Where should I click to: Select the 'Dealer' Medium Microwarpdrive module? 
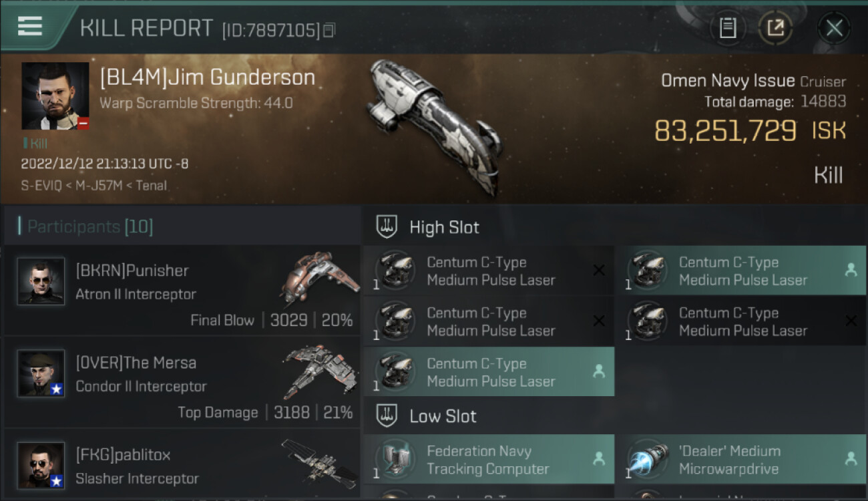click(x=740, y=460)
